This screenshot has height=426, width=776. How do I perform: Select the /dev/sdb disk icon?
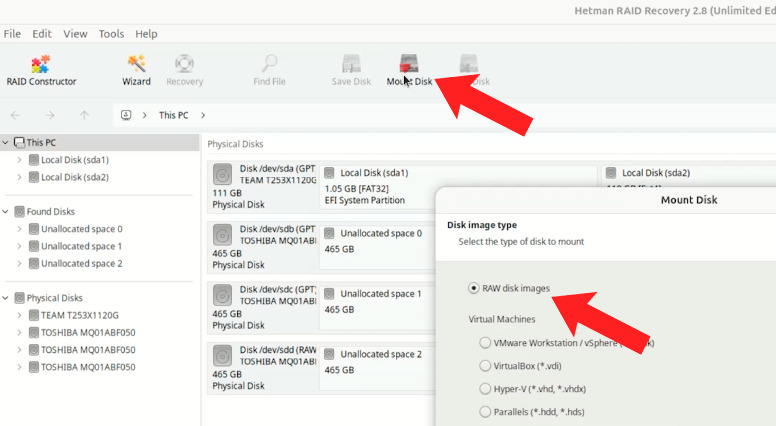(223, 235)
